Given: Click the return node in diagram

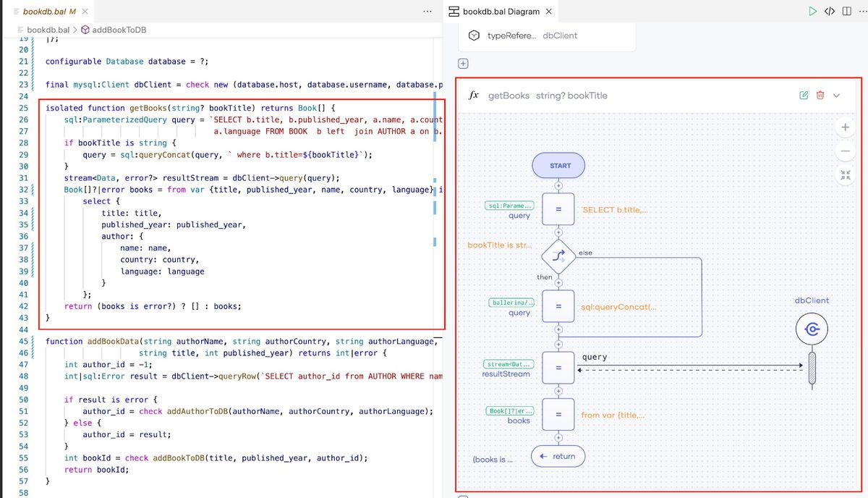Looking at the screenshot, I should coord(558,456).
